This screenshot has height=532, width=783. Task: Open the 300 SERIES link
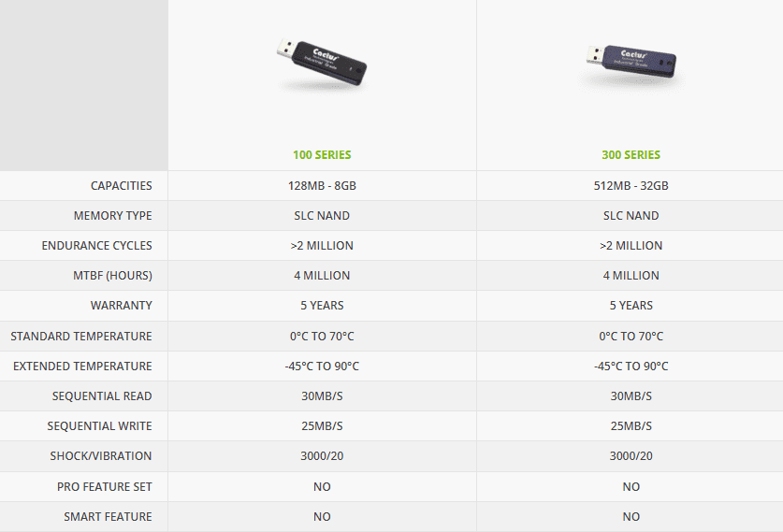[631, 154]
